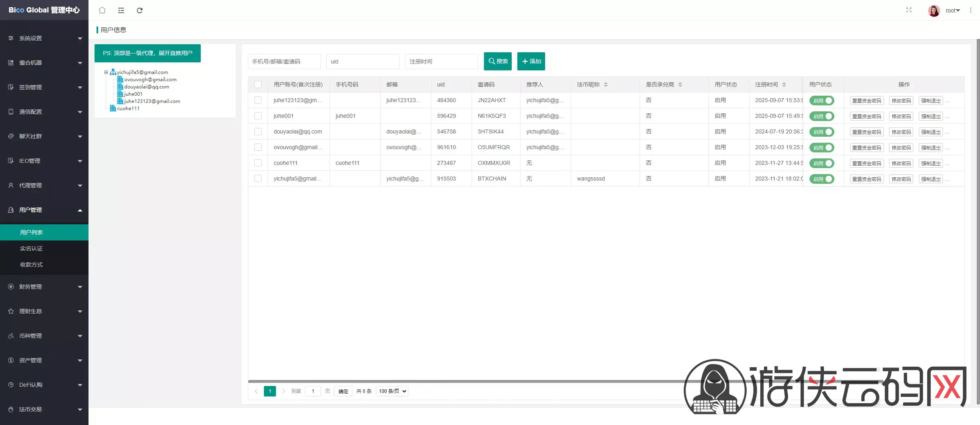Sort by registration time column arrows

click(784, 84)
